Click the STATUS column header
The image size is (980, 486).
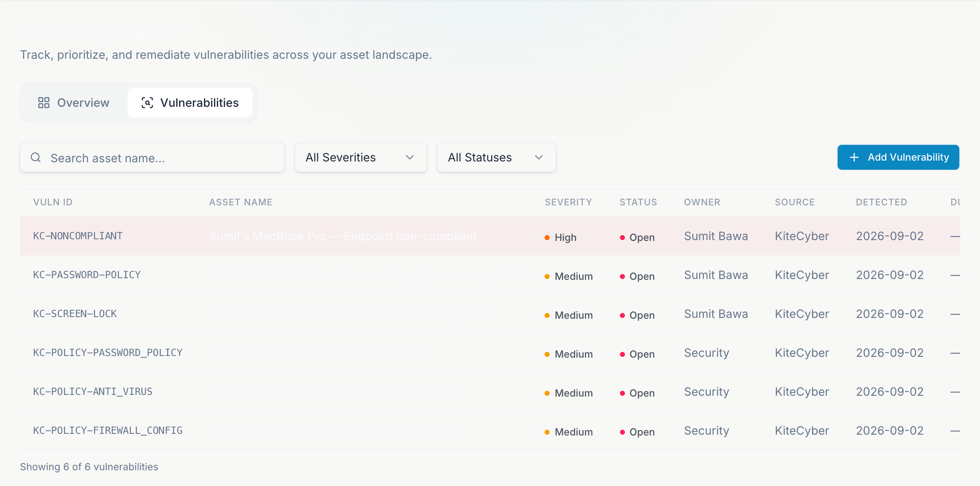tap(638, 202)
